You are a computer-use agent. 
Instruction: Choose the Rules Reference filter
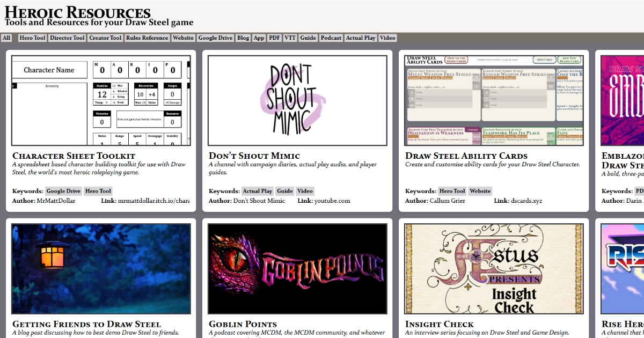147,38
